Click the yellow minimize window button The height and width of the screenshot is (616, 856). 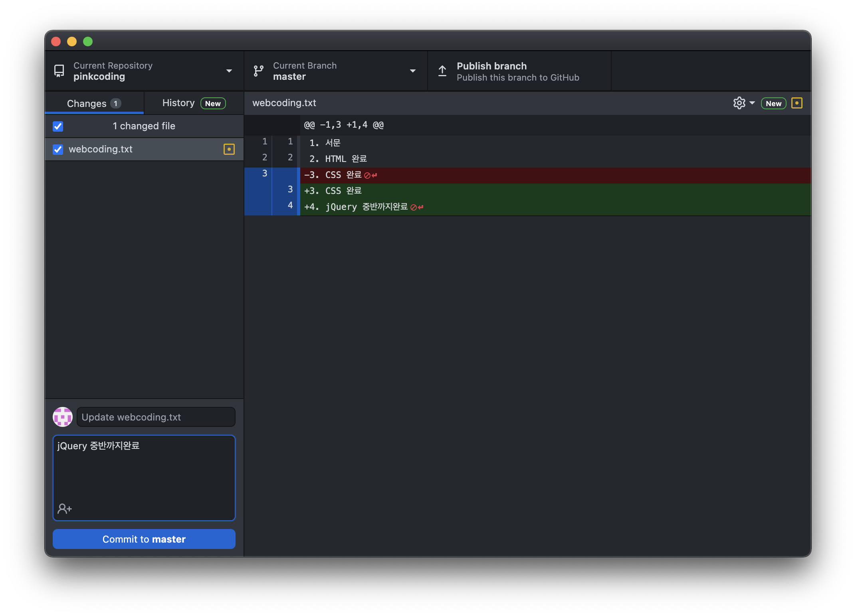click(72, 41)
